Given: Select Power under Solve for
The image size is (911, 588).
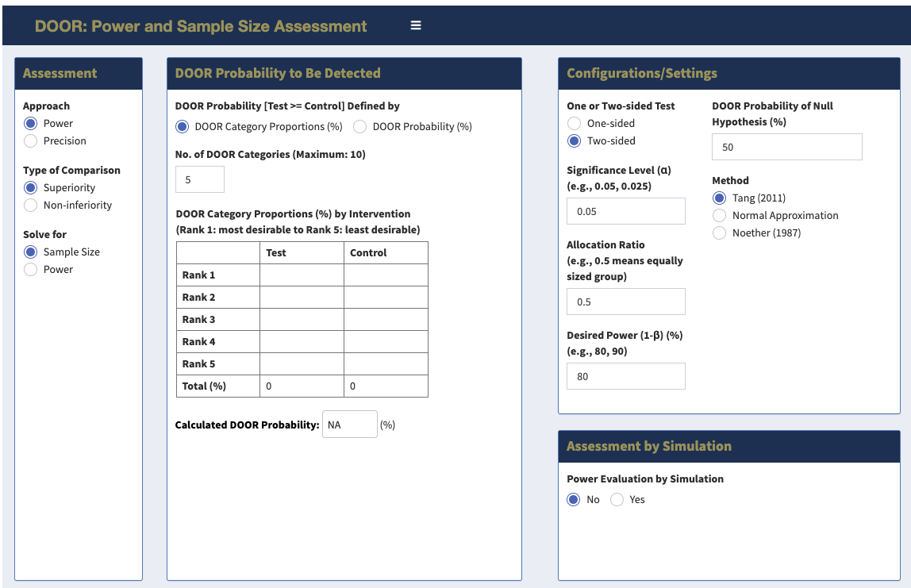Looking at the screenshot, I should point(31,269).
